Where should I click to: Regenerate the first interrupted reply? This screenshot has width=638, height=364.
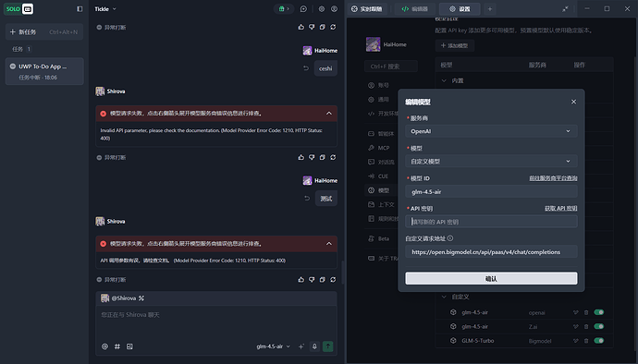click(x=333, y=27)
